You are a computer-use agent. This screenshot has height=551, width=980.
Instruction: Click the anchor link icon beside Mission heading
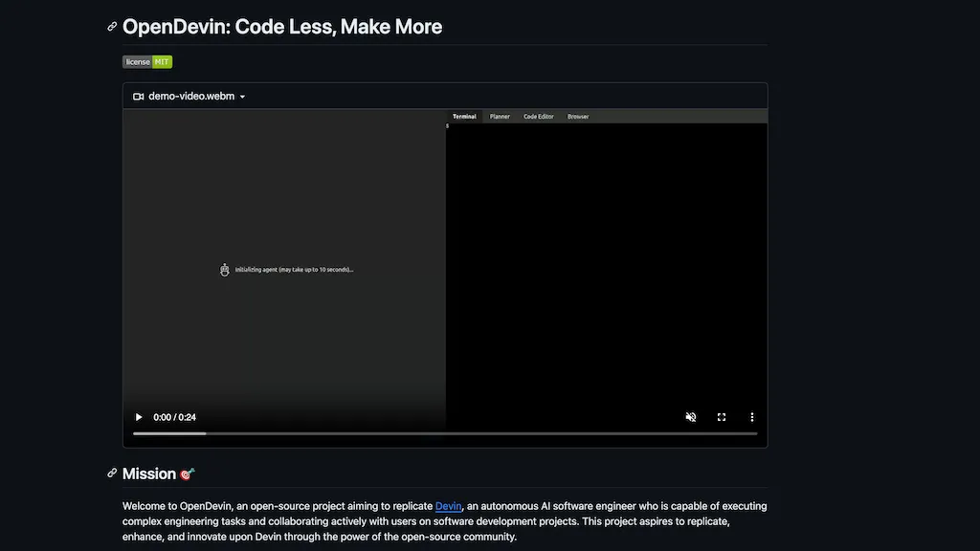pos(112,474)
